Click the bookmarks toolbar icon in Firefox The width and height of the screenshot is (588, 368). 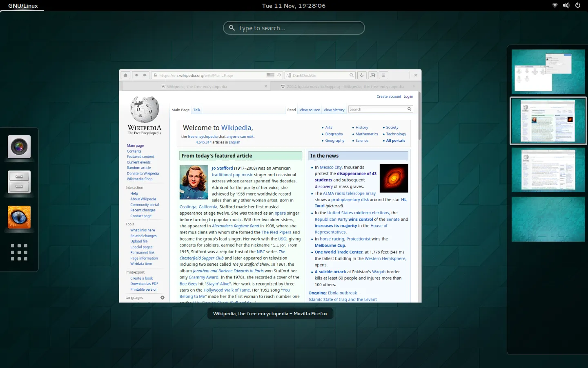point(373,75)
